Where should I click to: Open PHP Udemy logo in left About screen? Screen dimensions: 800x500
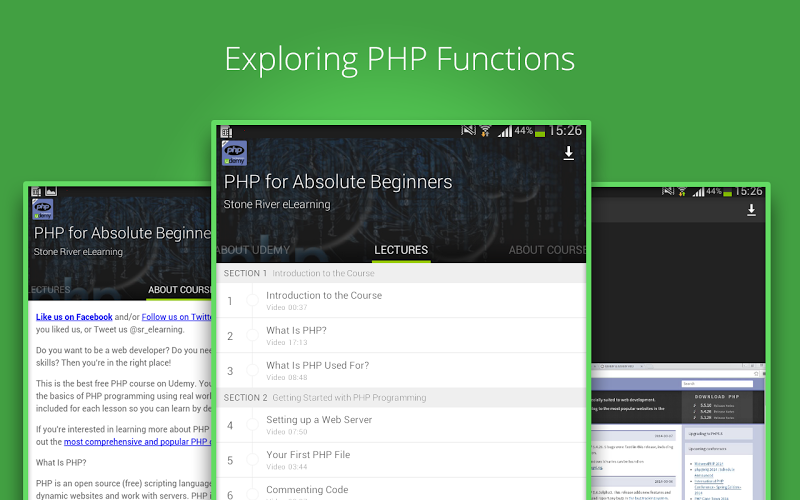43,209
